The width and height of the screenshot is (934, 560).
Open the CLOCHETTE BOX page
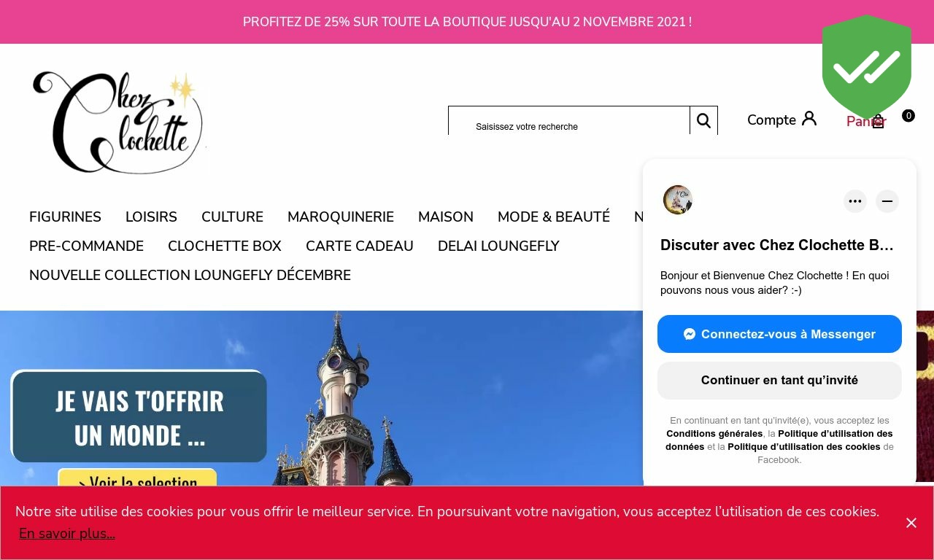[225, 246]
